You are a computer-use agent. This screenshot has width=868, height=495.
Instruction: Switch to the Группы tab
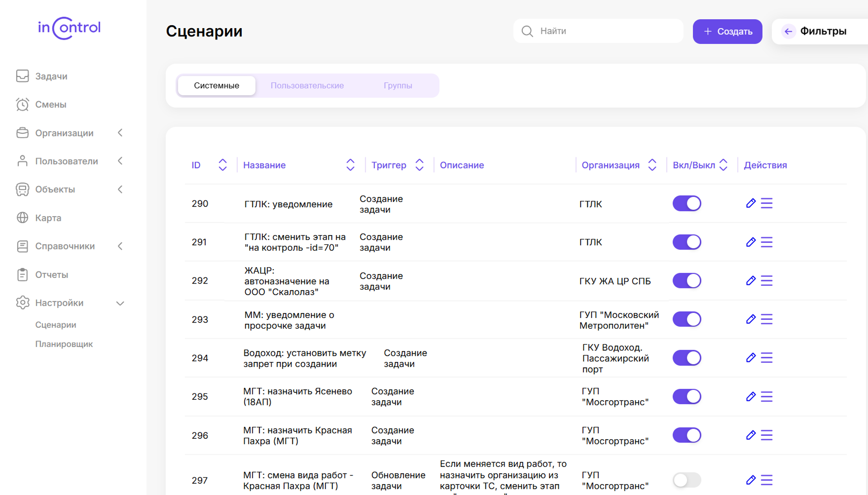click(x=398, y=86)
